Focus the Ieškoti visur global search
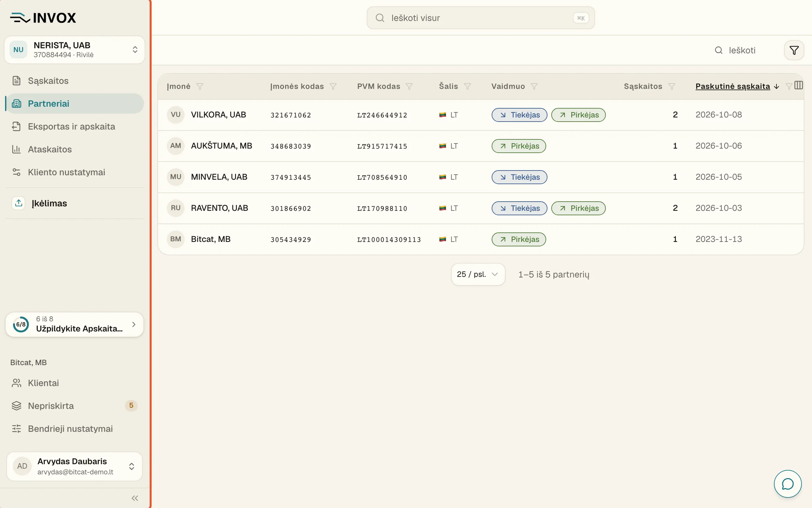This screenshot has height=508, width=812. coord(481,18)
